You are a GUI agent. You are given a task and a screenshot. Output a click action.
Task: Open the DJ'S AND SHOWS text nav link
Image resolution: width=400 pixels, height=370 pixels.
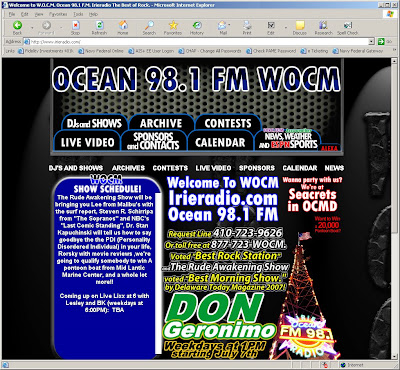(76, 168)
